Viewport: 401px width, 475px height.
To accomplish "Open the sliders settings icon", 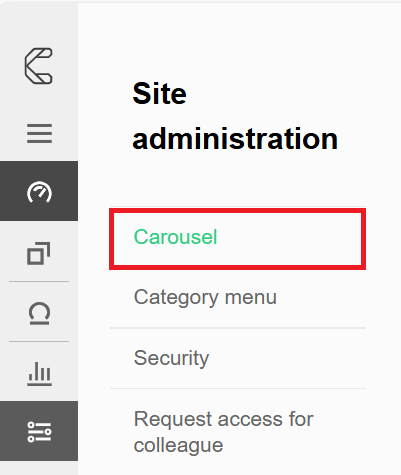I will 39,432.
